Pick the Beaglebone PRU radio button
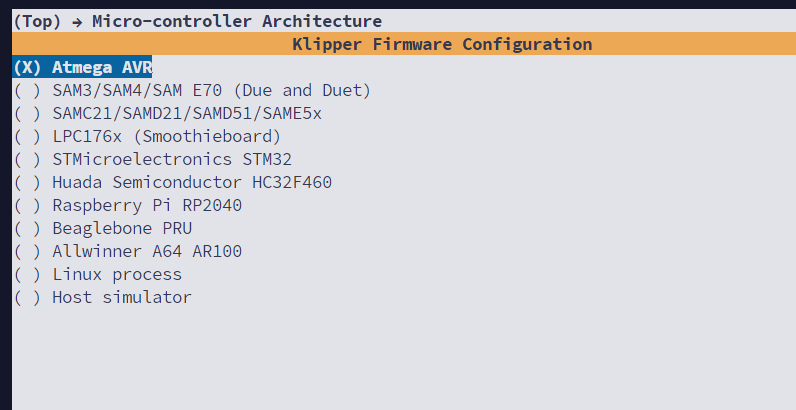The height and width of the screenshot is (410, 796). point(27,228)
